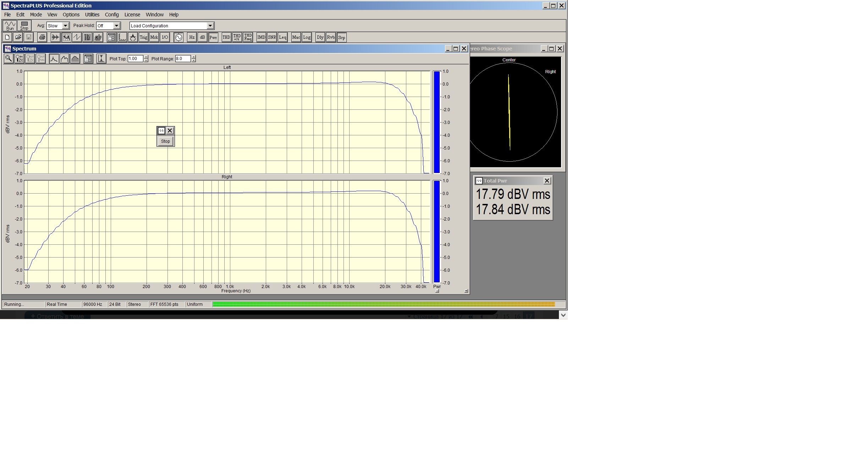Click Stop in the floating popup

[x=165, y=141]
